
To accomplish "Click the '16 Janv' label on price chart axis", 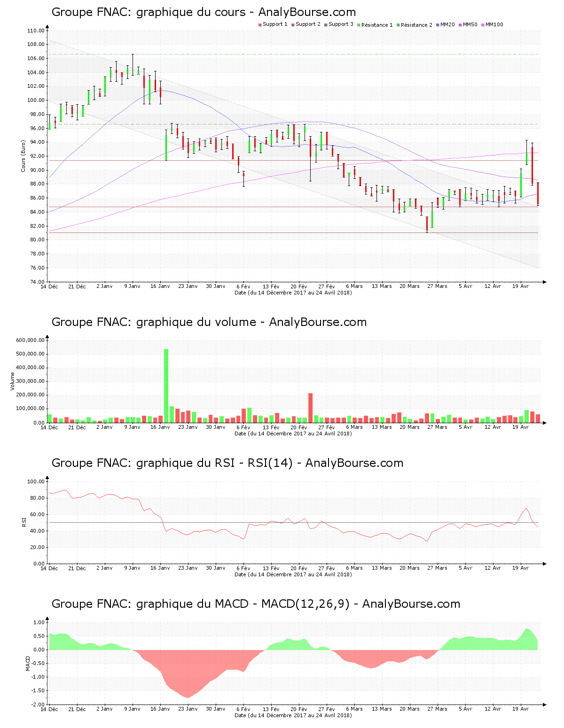I will [160, 286].
